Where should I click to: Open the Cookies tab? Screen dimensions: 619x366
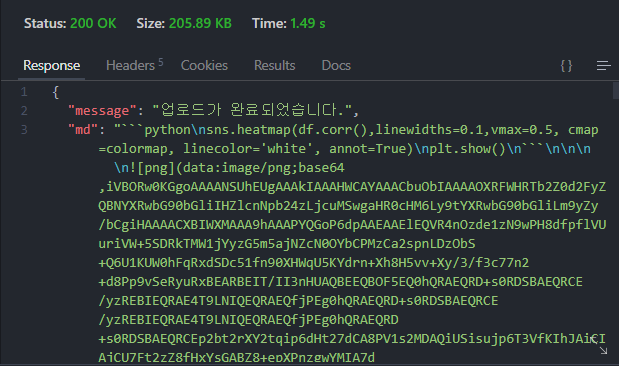[x=204, y=66]
